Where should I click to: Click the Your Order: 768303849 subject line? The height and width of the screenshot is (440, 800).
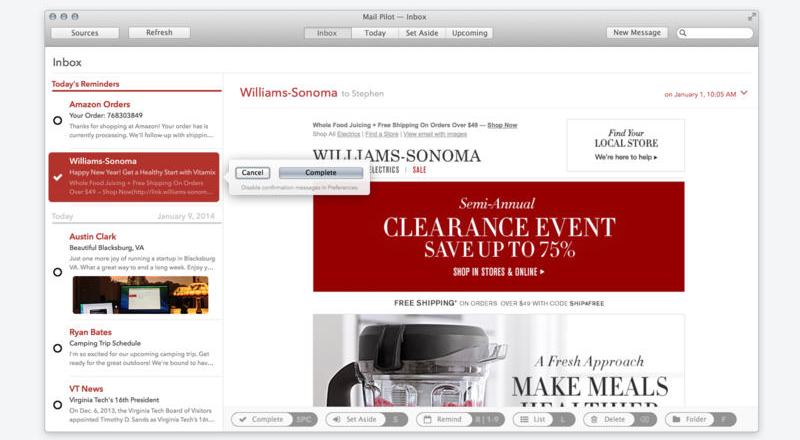pos(106,116)
